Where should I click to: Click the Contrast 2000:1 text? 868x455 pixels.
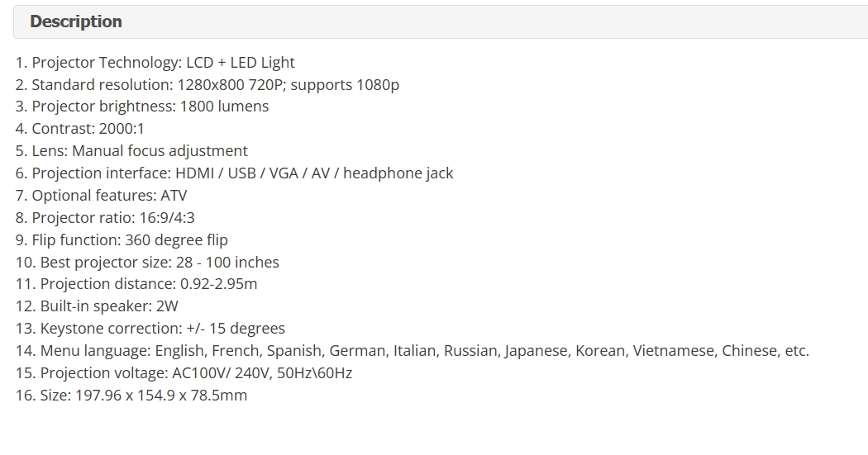click(79, 129)
